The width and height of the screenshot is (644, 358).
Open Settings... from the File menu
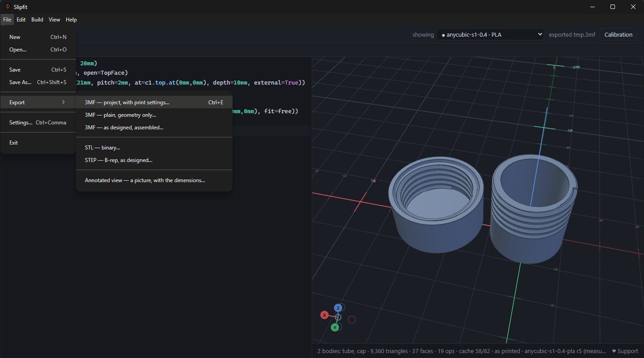38,123
